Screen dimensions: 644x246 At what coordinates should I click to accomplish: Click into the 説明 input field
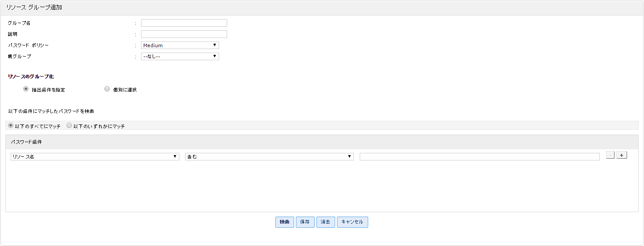184,34
